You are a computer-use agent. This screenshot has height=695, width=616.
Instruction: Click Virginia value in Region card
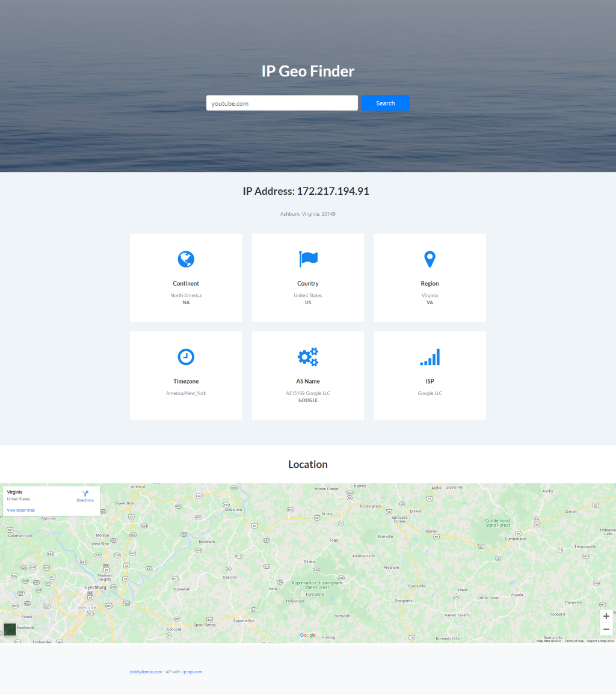(x=430, y=295)
